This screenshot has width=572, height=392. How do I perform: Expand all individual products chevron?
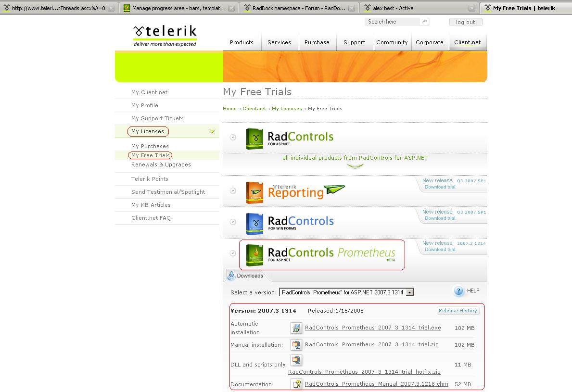[355, 166]
